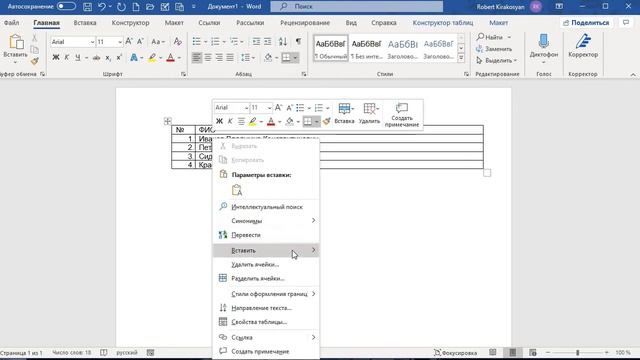Open Стили оформления границ submenu
Viewport: 640px width, 360px height.
(x=266, y=294)
